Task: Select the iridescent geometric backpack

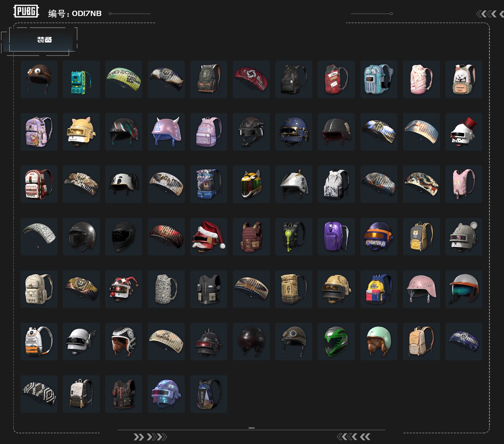Action: coord(209,394)
